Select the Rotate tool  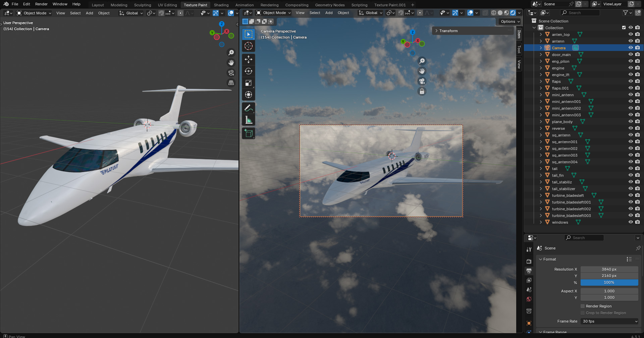tap(249, 71)
